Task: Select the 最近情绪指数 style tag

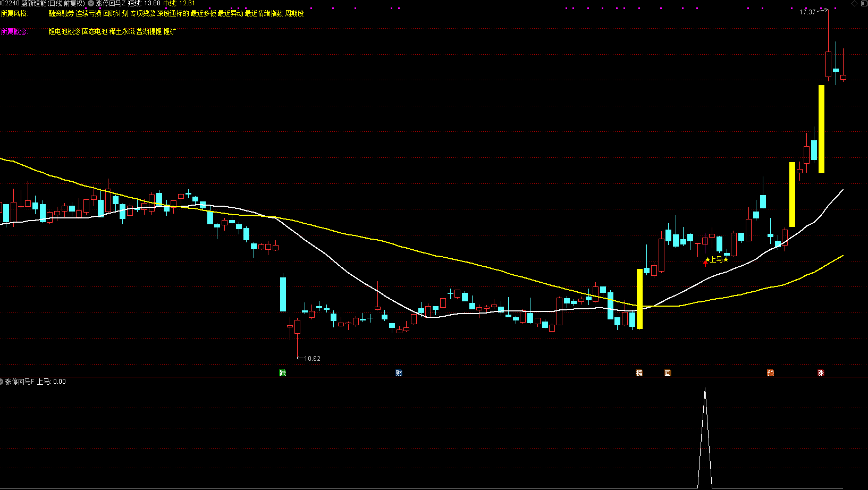Action: click(x=264, y=13)
